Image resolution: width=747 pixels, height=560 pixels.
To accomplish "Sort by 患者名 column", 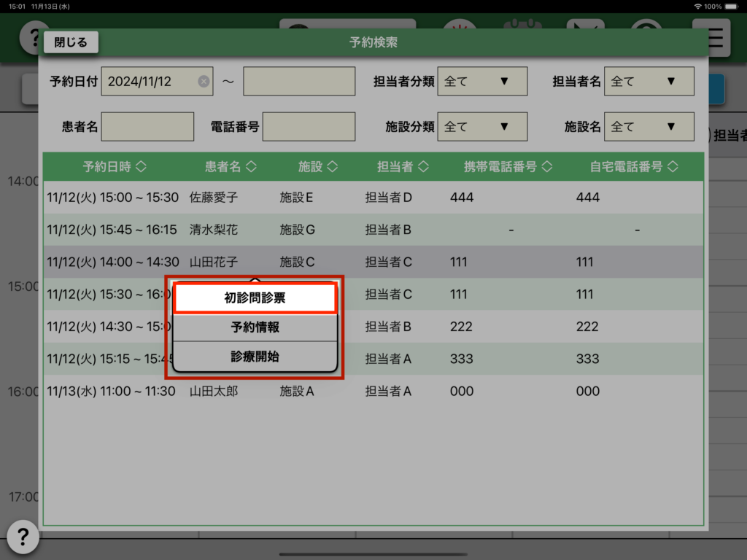I will tap(231, 167).
